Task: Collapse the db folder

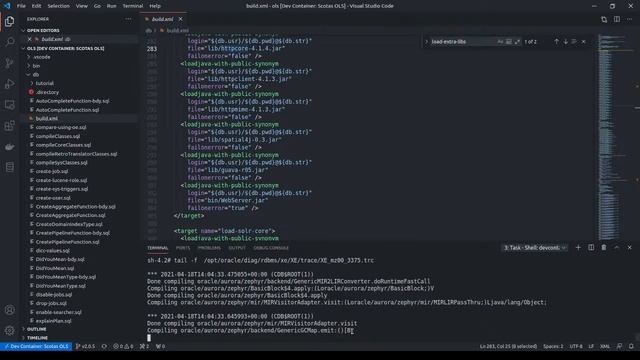Action: pyautogui.click(x=36, y=74)
